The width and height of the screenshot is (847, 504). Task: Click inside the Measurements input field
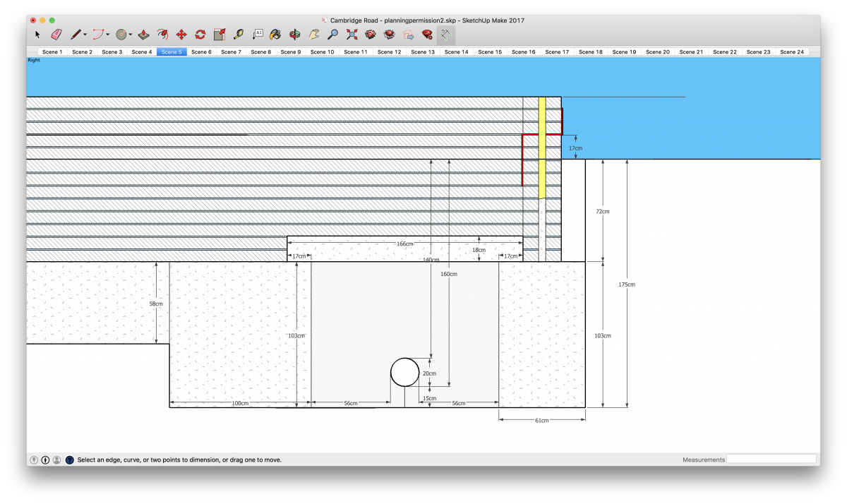pyautogui.click(x=772, y=459)
